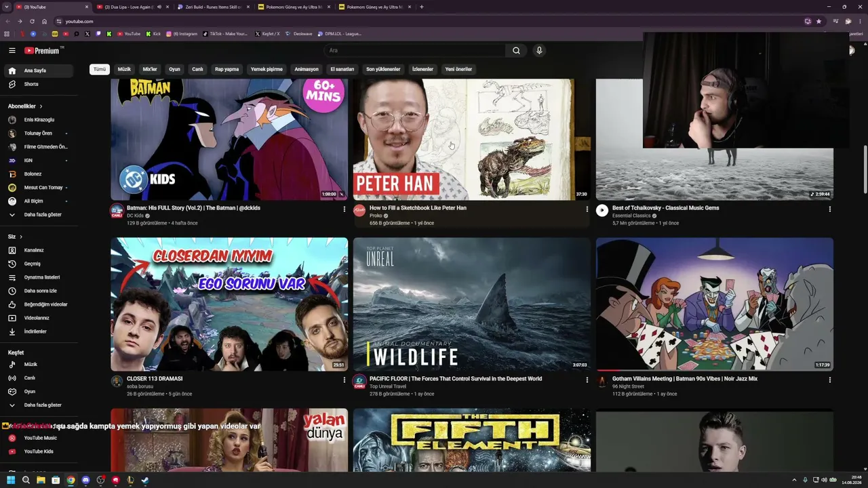Select the Animasyon filter chip
Screen dimensions: 868x488
tap(307, 69)
